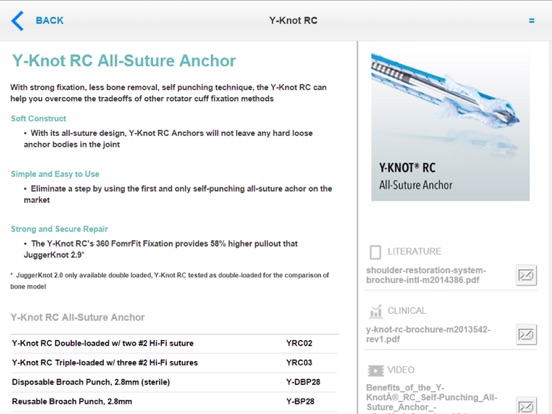552x414 pixels.
Task: Select the Y-Knot RC Double-loaded row
Action: [174, 343]
